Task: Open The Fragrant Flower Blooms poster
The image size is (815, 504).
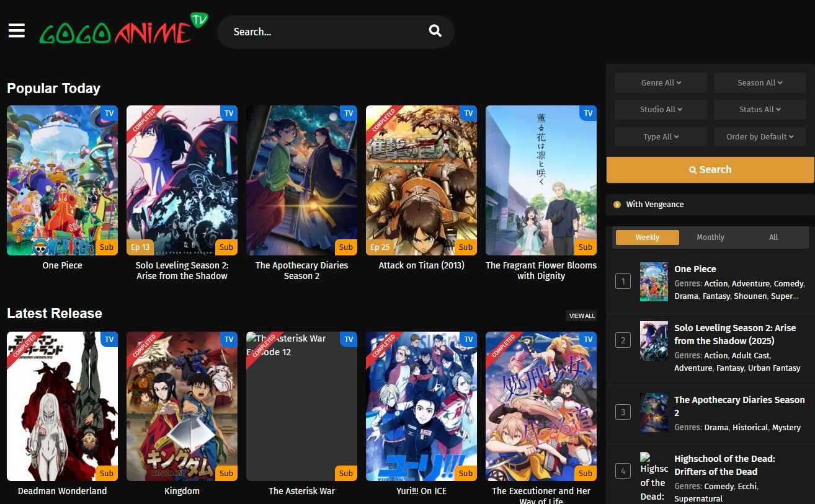Action: tap(541, 180)
